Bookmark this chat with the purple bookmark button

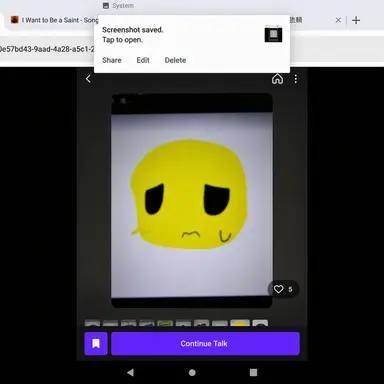(96, 344)
